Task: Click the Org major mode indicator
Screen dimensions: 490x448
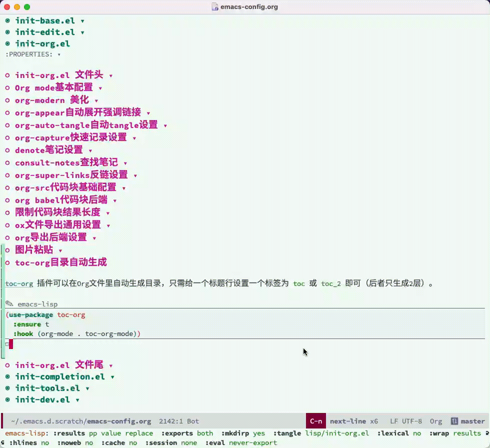Action: click(x=436, y=421)
